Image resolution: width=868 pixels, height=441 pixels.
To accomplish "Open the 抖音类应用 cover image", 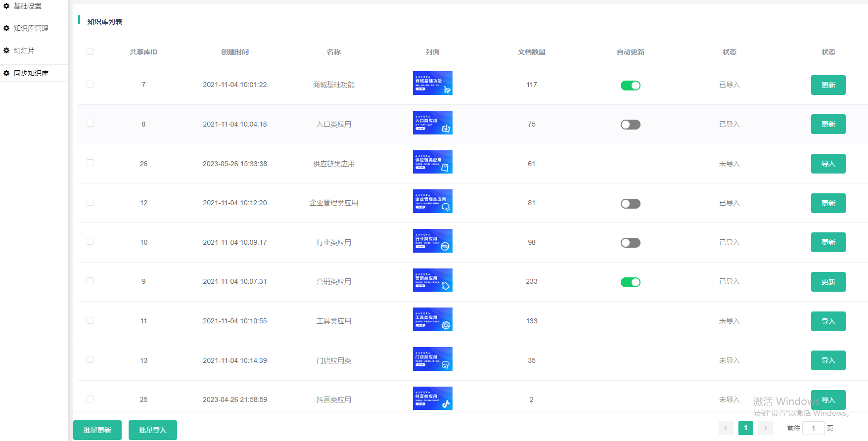I will point(432,398).
